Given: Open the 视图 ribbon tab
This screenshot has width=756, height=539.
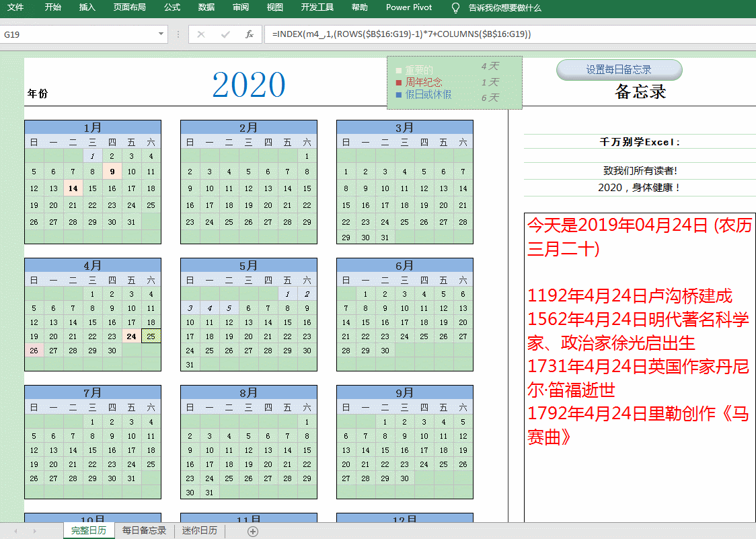Looking at the screenshot, I should tap(275, 7).
